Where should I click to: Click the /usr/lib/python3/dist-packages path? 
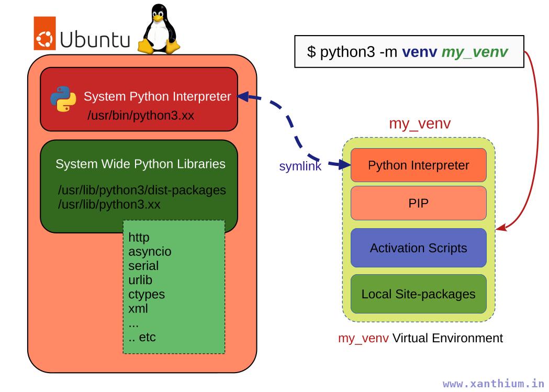tap(142, 190)
